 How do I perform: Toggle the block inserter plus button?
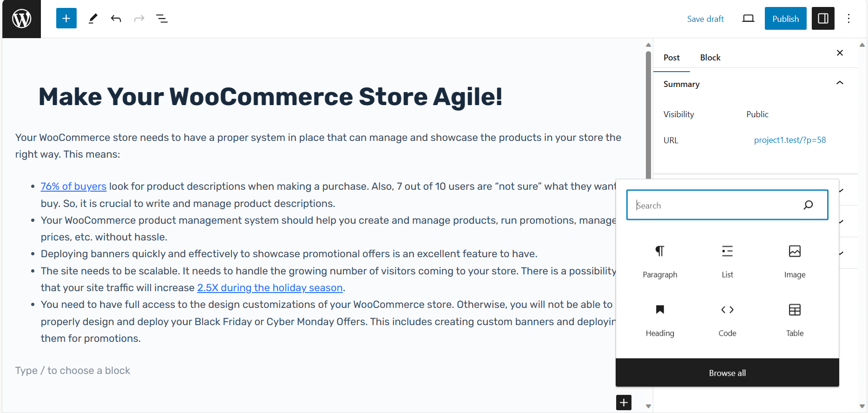pyautogui.click(x=66, y=19)
